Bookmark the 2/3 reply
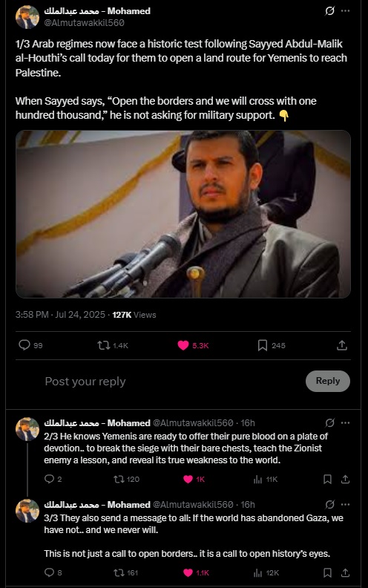 (327, 479)
